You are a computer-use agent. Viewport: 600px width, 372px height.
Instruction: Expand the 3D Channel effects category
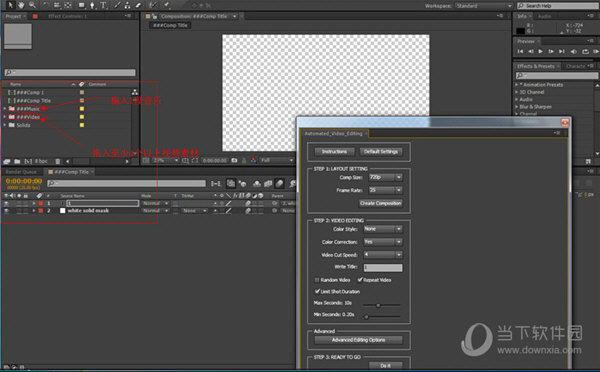517,92
